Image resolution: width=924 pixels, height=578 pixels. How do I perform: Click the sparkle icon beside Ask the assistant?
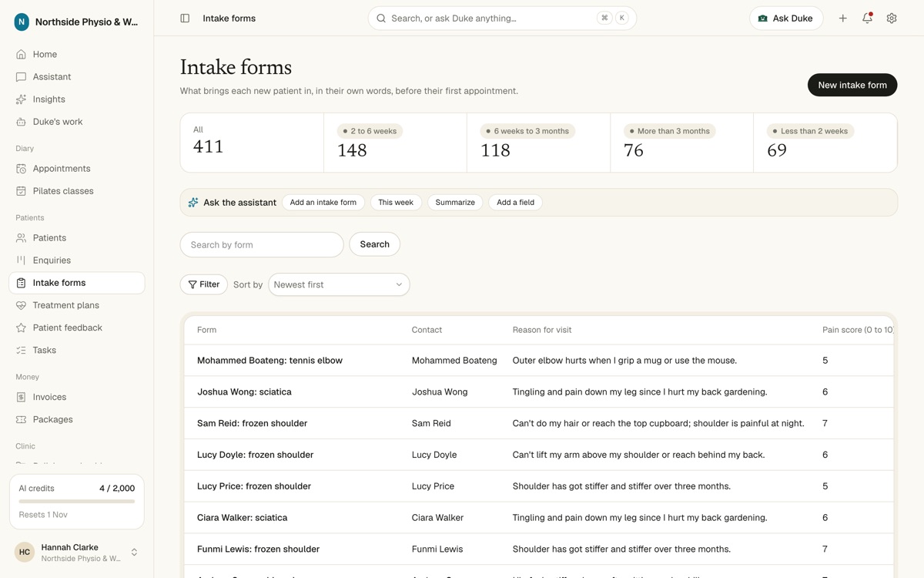193,203
